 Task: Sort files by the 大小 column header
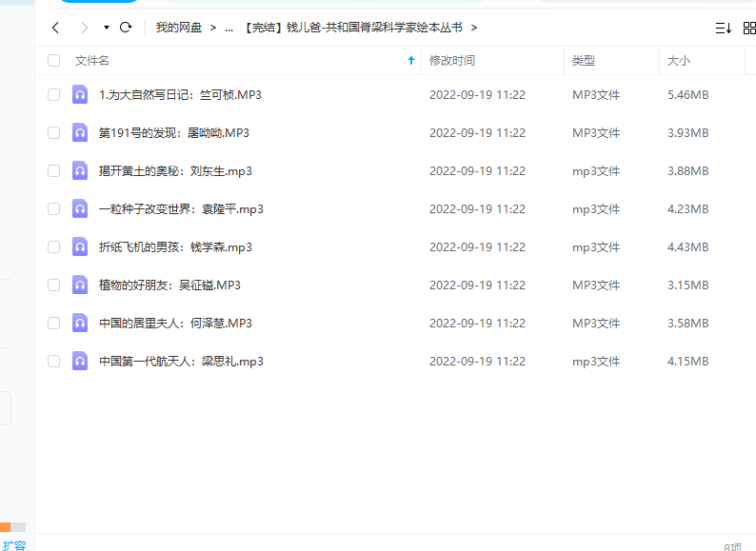(x=678, y=60)
